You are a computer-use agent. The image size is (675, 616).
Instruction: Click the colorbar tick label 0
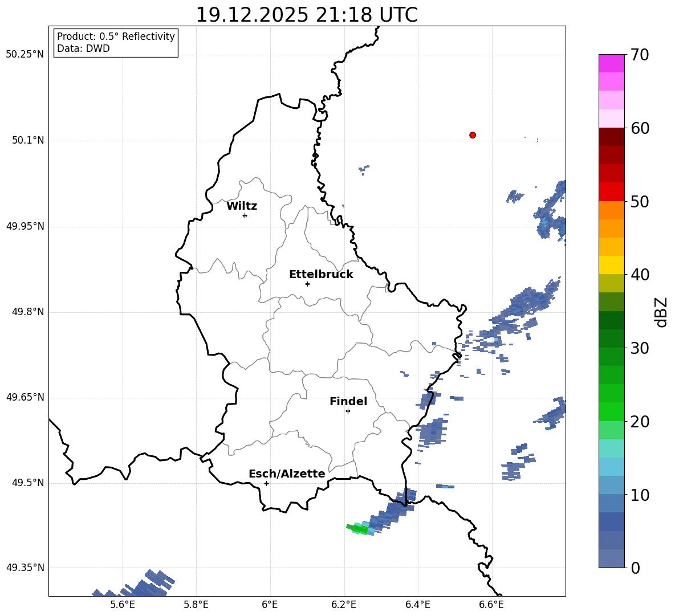pyautogui.click(x=635, y=568)
